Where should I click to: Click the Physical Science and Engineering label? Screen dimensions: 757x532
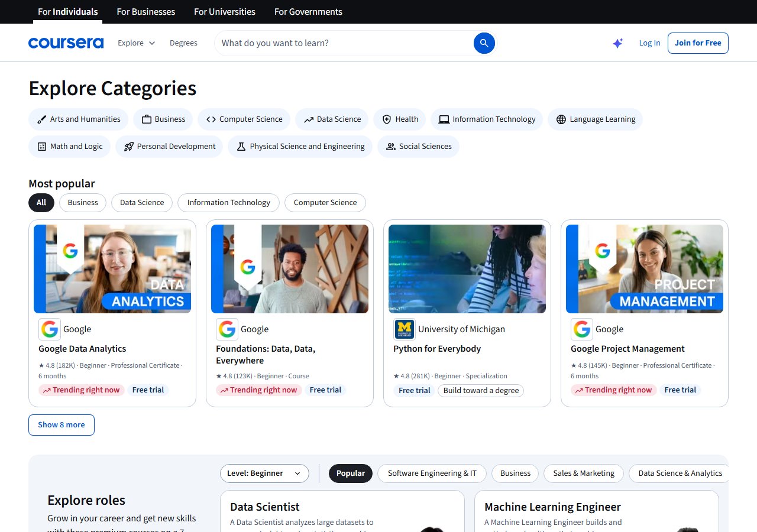click(x=307, y=147)
